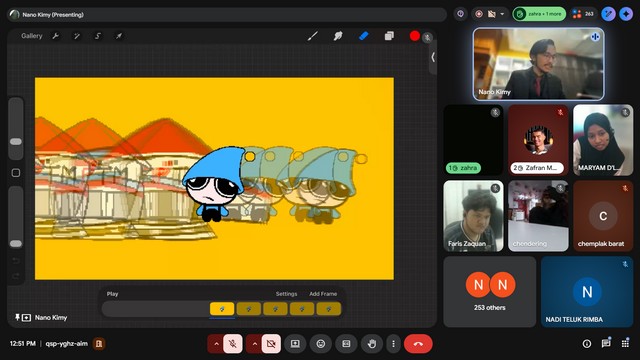This screenshot has width=640, height=360.
Task: Collapse the side panel chevron arrow
Action: [x=433, y=57]
